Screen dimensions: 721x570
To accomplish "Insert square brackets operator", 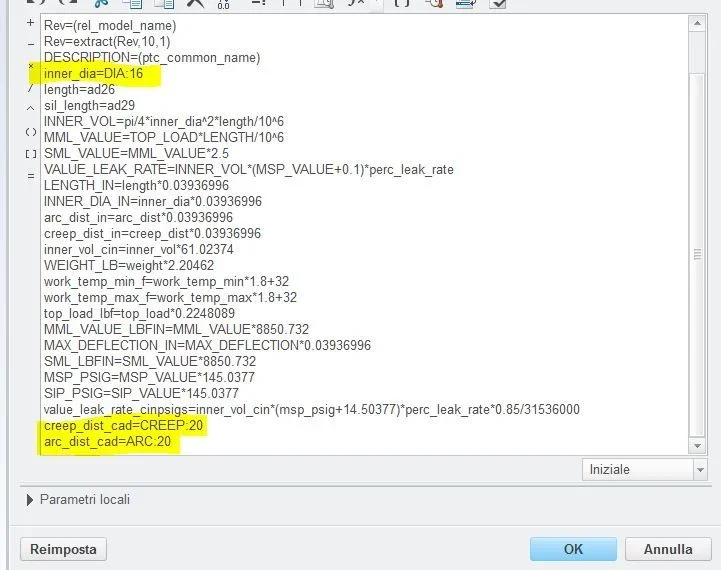I will [30, 154].
